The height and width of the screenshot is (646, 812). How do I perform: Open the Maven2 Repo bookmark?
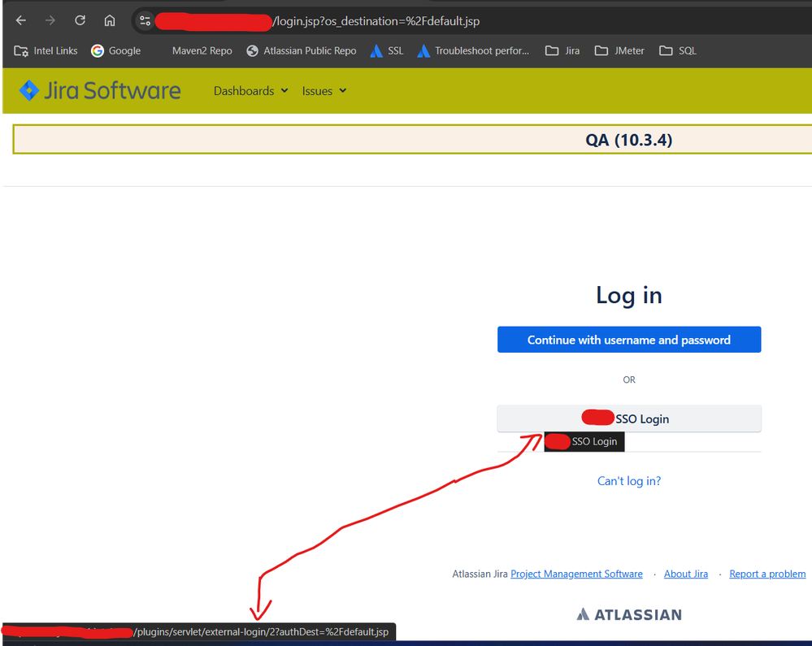202,50
